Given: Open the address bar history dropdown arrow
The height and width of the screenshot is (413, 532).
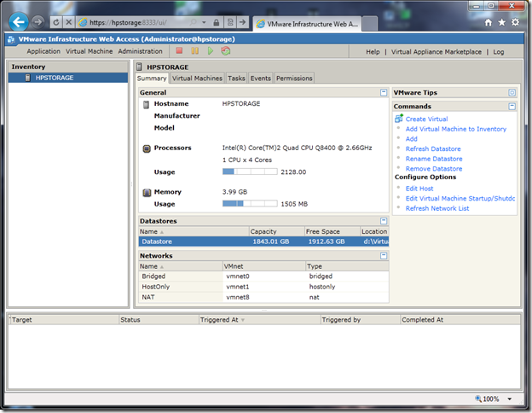Looking at the screenshot, I should click(204, 22).
